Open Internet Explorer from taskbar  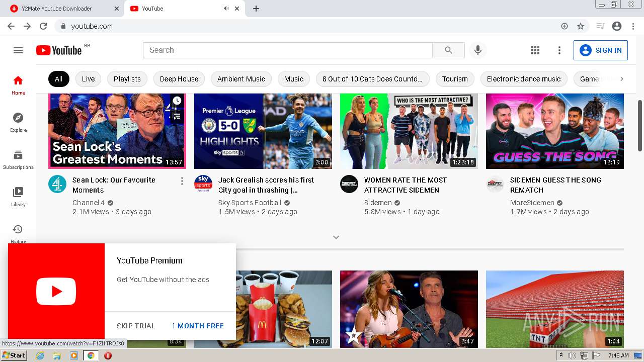40,355
